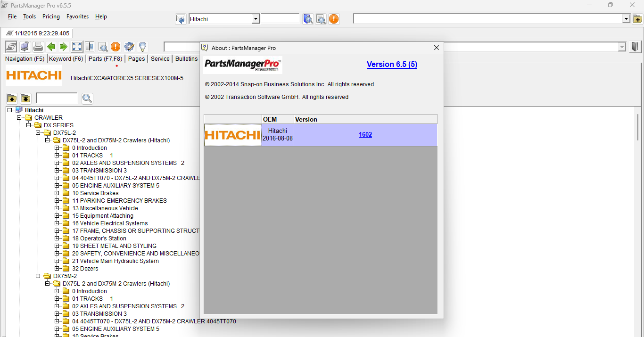Collapse the CRAWLER tree node

tap(19, 117)
